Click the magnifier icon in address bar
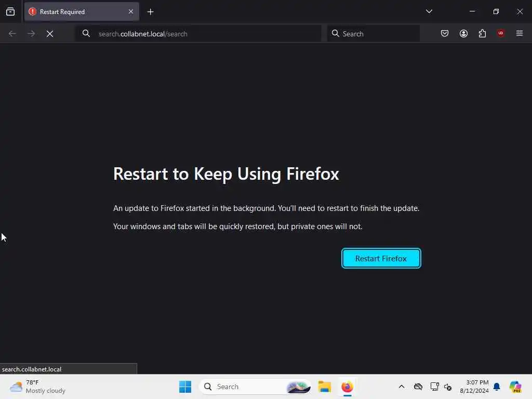532x399 pixels. (x=86, y=34)
